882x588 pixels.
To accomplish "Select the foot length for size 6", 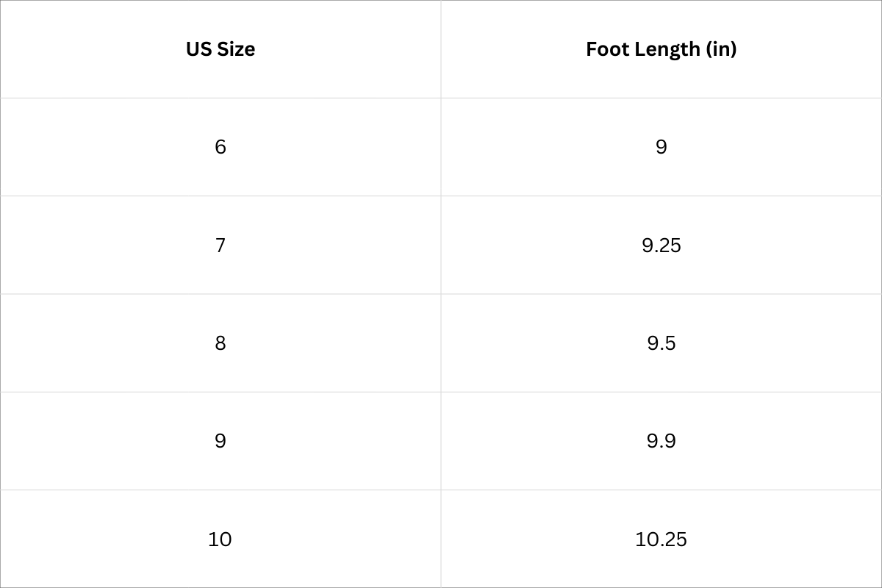I will [661, 147].
